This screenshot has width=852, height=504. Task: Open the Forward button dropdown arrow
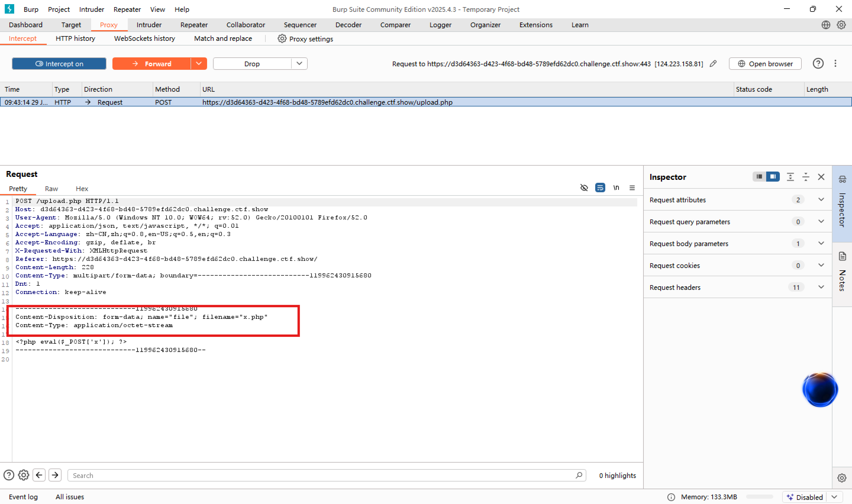click(199, 64)
